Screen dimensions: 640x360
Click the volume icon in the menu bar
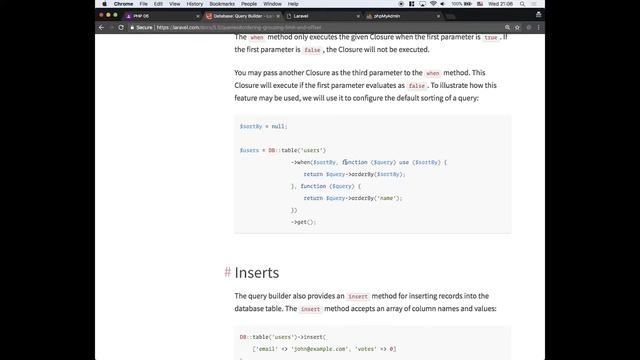[442, 4]
